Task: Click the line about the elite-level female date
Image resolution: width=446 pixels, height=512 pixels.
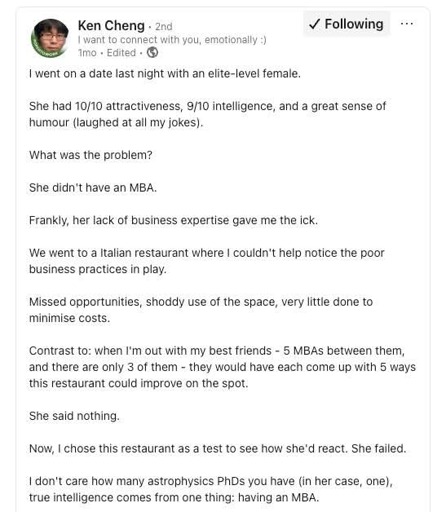Action: [165, 73]
